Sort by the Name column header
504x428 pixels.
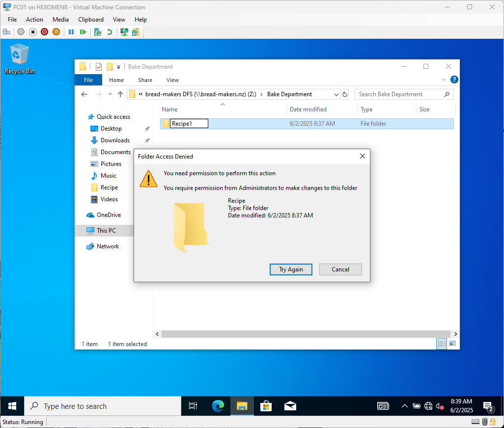point(223,109)
